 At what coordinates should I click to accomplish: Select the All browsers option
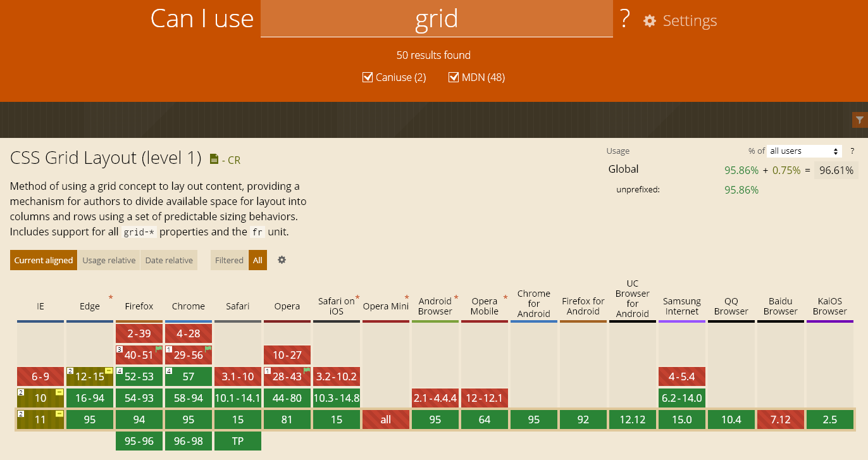257,260
